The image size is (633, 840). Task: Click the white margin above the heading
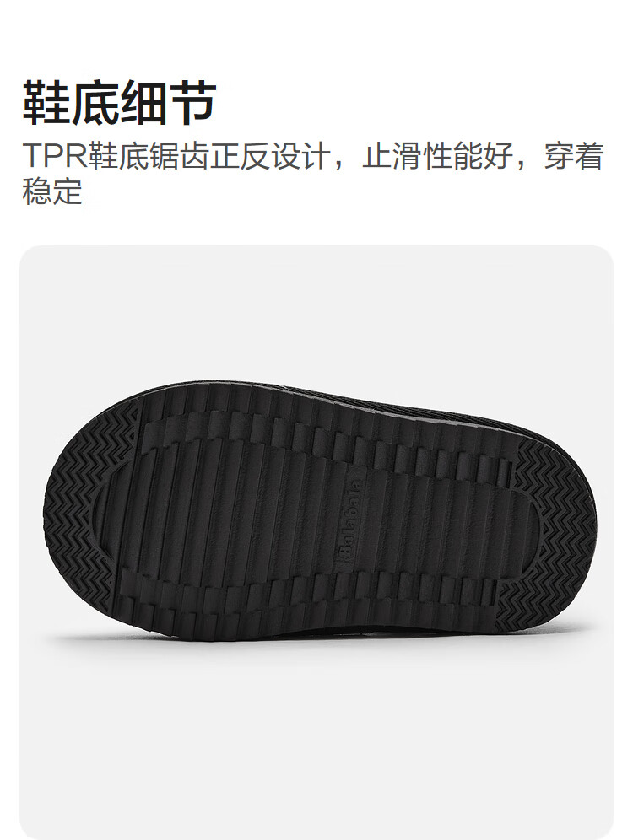tap(316, 37)
